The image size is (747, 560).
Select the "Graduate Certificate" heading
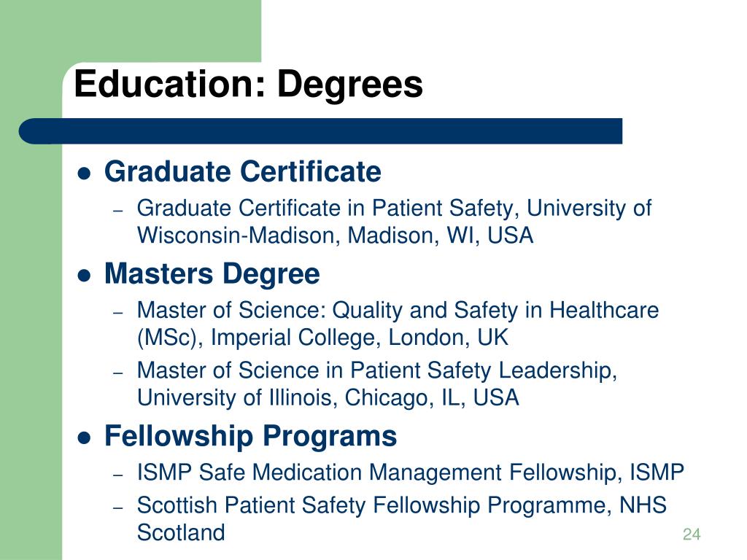click(x=242, y=171)
